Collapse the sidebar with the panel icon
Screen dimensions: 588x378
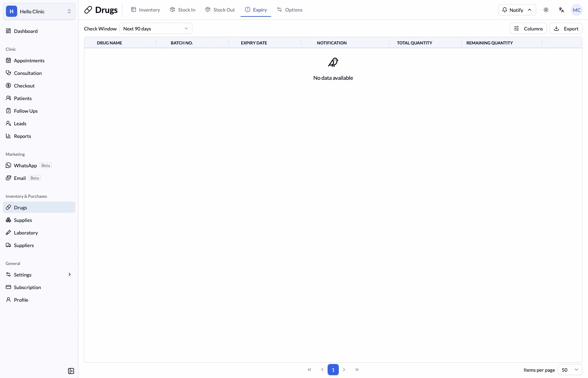click(71, 371)
